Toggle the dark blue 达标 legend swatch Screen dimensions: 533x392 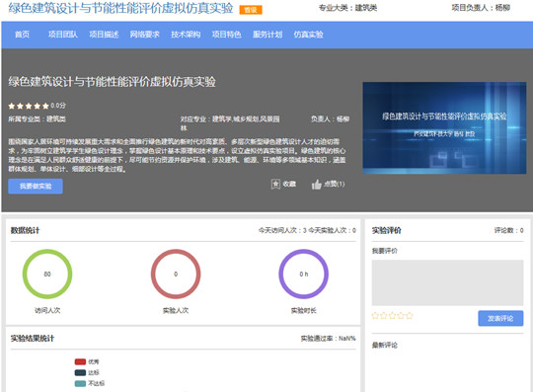click(80, 372)
